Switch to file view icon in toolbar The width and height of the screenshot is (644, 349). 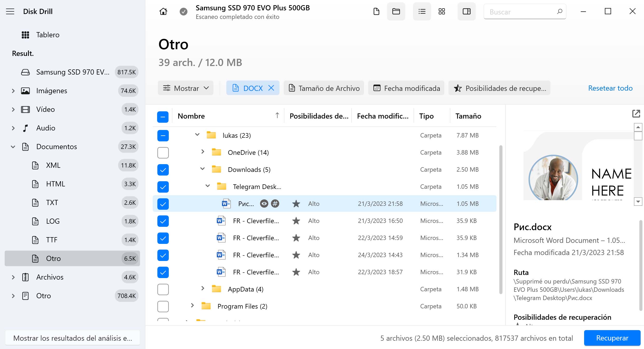tap(376, 11)
